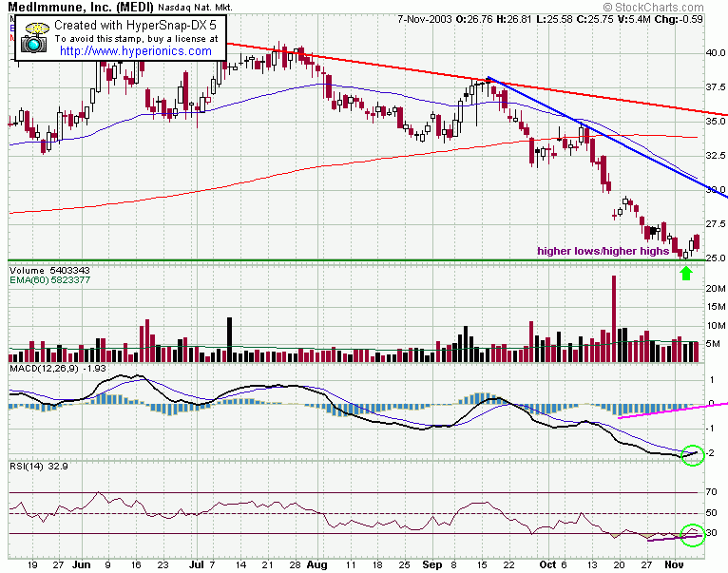Screen dimensions: 728x573
Task: Click the green up arrow below the price chart
Action: 686,273
